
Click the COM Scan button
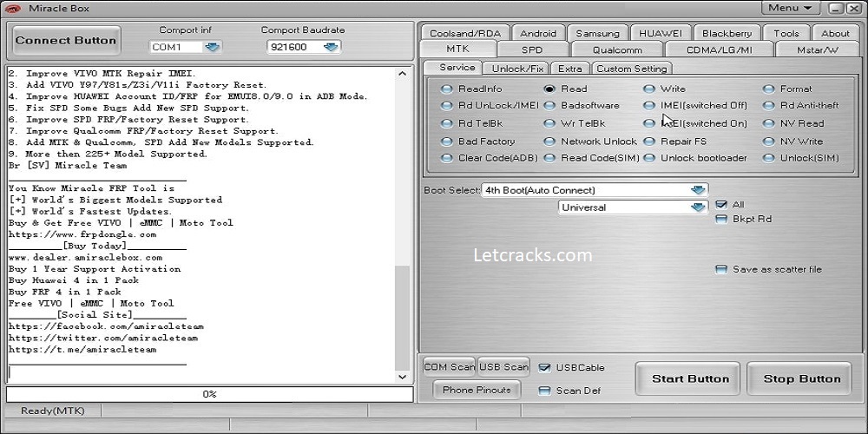click(449, 366)
